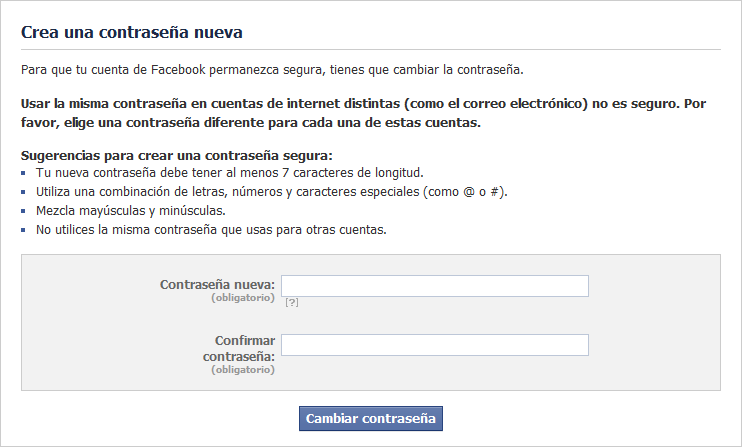Click the Contraseña nueva input field
Screen dimensions: 742x447
pos(435,286)
